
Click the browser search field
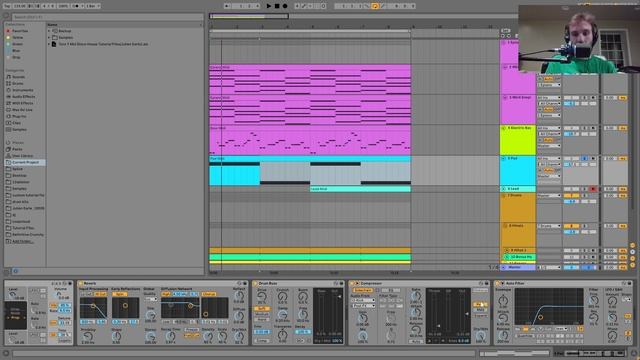107,17
